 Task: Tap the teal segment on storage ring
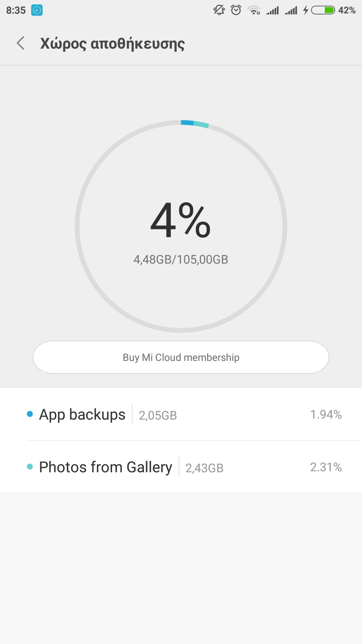point(201,124)
